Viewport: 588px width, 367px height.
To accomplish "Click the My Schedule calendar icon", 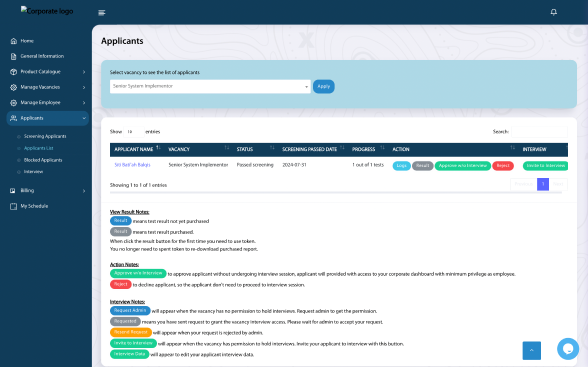I will coord(14,206).
